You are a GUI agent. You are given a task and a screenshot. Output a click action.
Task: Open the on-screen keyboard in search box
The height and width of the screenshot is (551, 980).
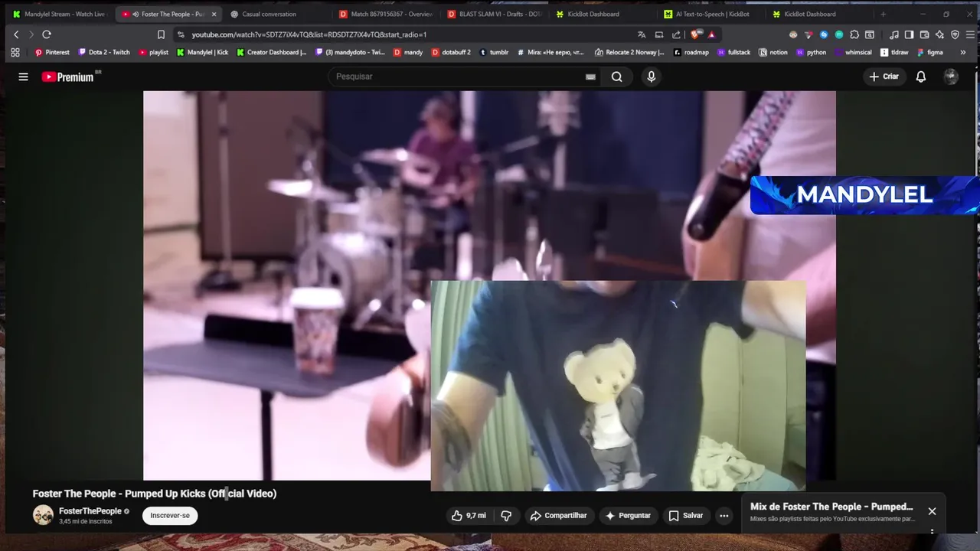tap(590, 77)
